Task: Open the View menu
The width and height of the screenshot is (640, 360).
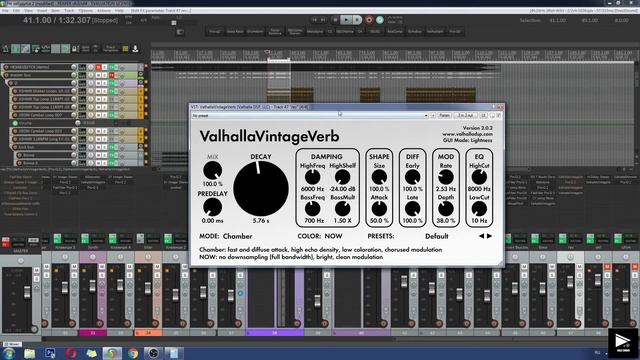Action: (x=28, y=11)
